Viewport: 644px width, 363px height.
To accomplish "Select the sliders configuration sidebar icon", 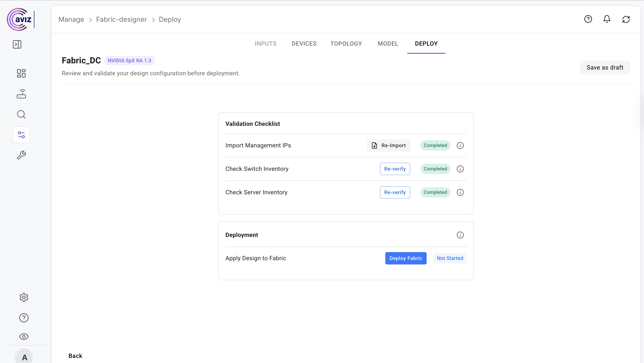I will tap(21, 135).
